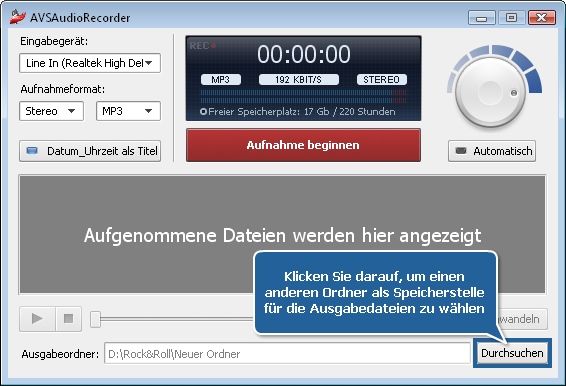Click the Freier Speicherplatz info text
Screen dimensions: 566x386
(298, 112)
